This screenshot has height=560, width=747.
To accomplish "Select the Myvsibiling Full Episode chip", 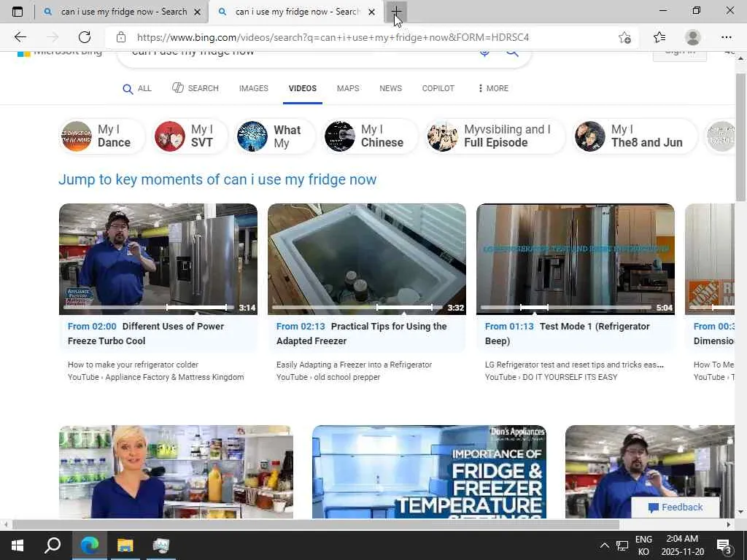I will (x=495, y=136).
